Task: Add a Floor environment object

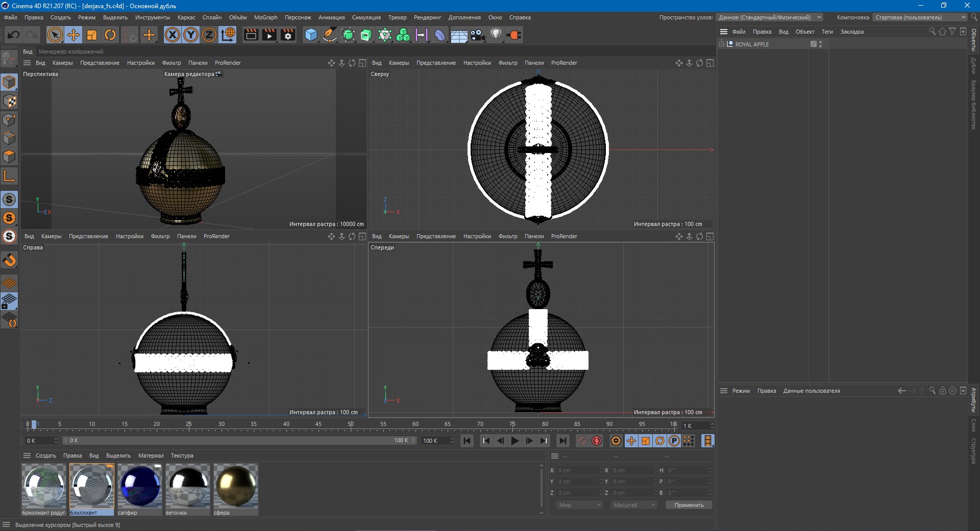Action: 459,35
